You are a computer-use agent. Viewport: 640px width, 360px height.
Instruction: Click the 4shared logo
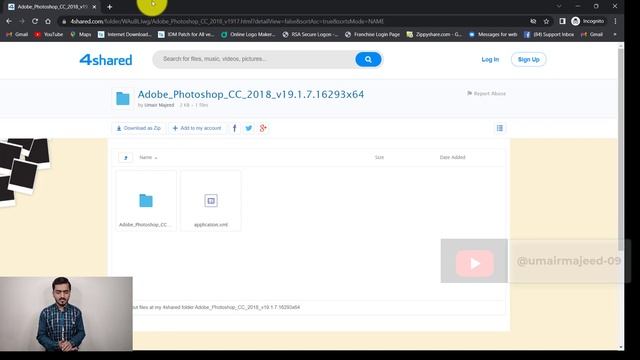click(106, 60)
